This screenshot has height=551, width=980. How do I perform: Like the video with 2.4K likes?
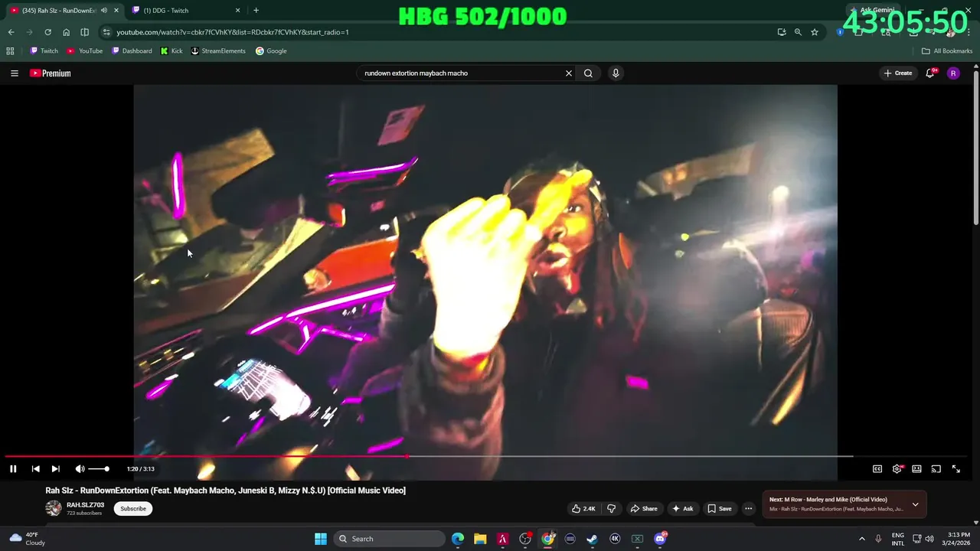pos(583,508)
